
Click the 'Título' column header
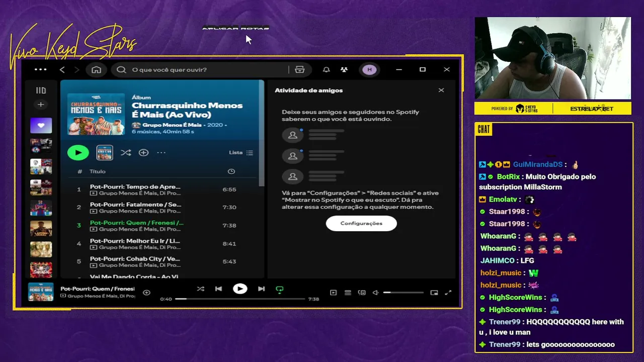tap(98, 171)
